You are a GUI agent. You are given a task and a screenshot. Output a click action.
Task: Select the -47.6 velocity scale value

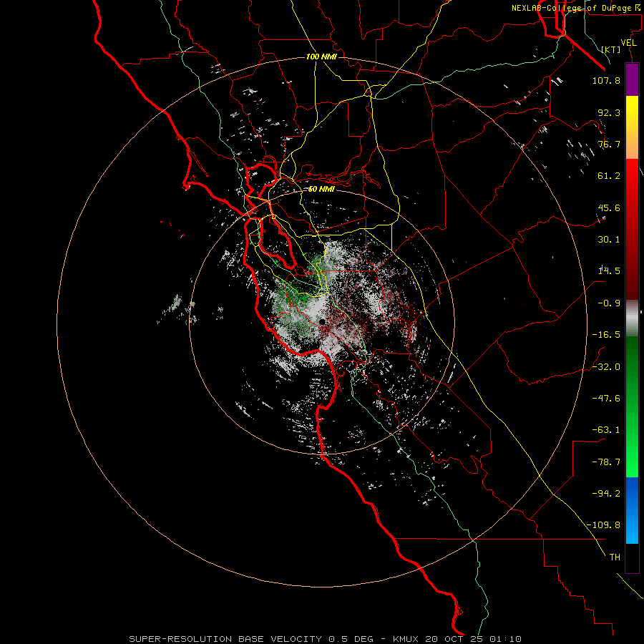[x=606, y=399]
